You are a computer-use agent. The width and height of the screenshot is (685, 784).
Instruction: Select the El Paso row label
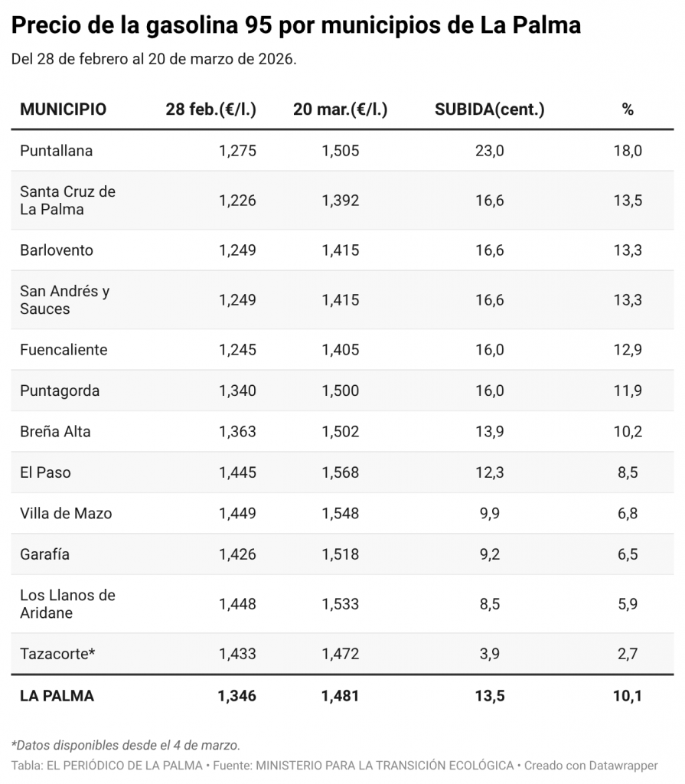(45, 472)
